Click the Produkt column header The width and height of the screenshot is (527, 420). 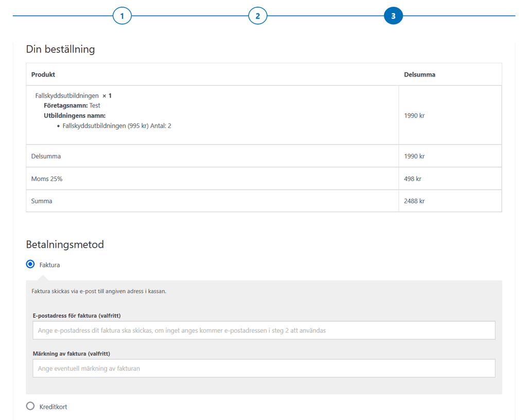(43, 75)
